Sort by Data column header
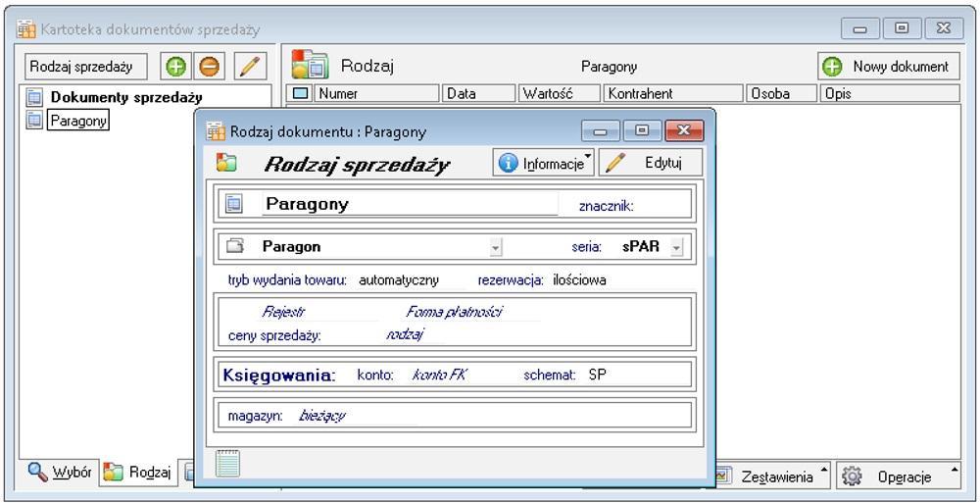This screenshot has width=980, height=503. click(479, 93)
